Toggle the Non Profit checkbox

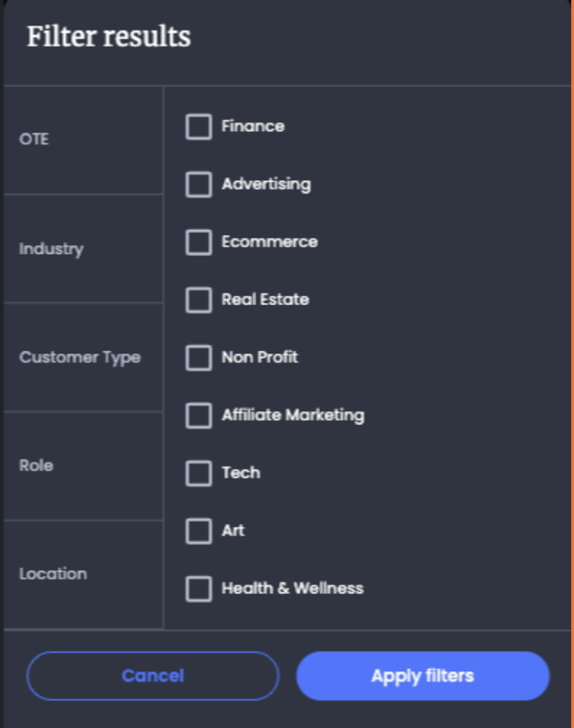pyautogui.click(x=199, y=358)
